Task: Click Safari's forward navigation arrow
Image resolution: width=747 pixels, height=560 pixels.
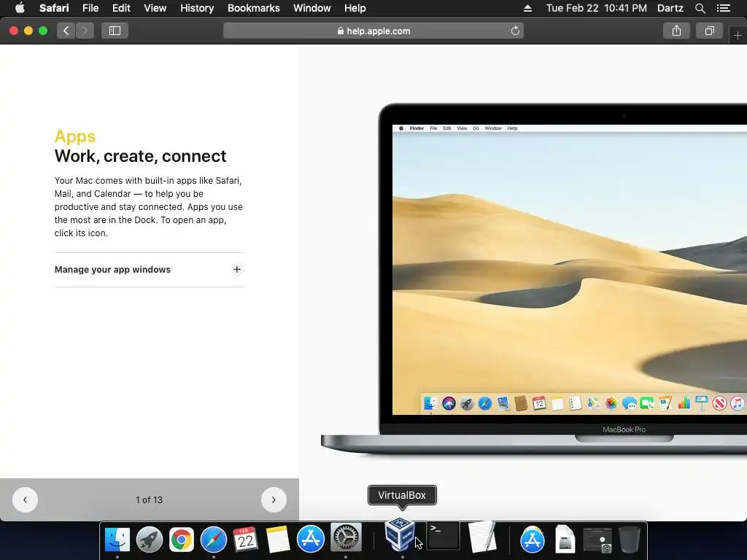Action: (85, 31)
